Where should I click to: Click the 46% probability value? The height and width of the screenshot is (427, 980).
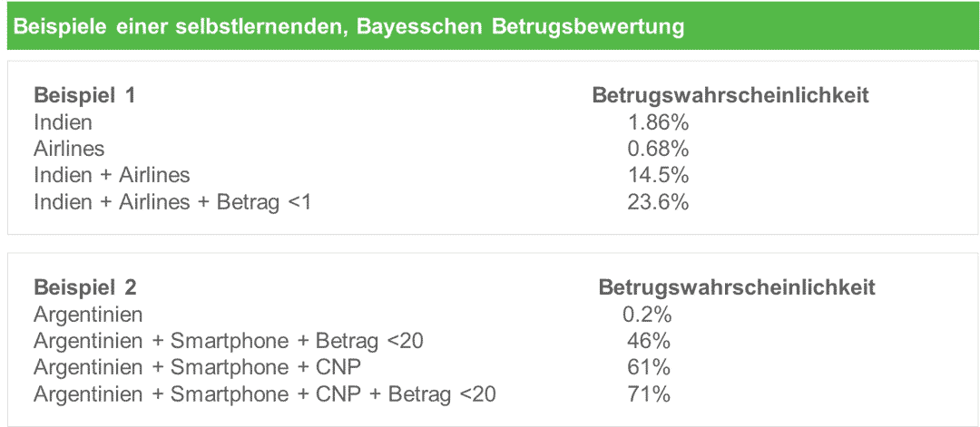pos(649,341)
